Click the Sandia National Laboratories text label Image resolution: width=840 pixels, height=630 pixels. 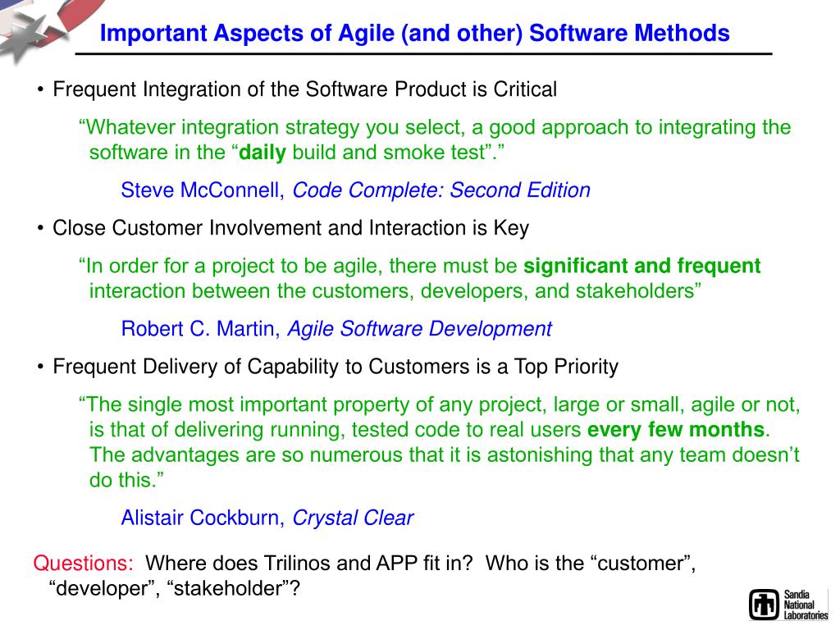pyautogui.click(x=806, y=605)
